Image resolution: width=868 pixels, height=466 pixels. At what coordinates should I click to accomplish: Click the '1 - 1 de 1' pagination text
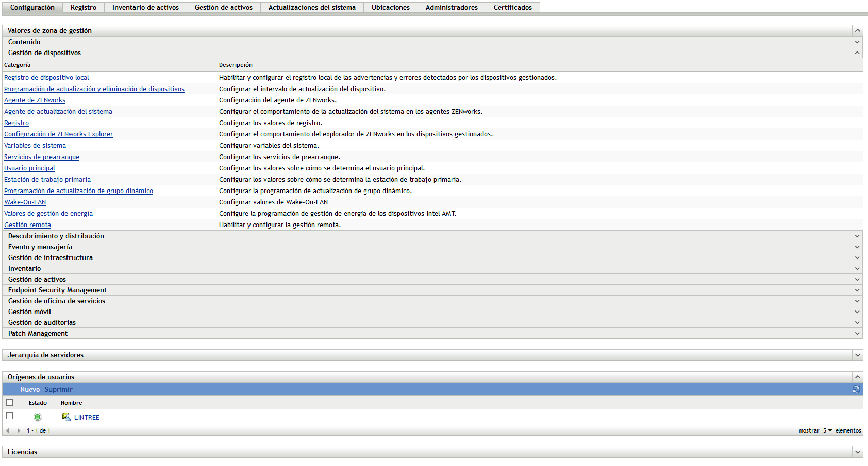click(x=39, y=430)
